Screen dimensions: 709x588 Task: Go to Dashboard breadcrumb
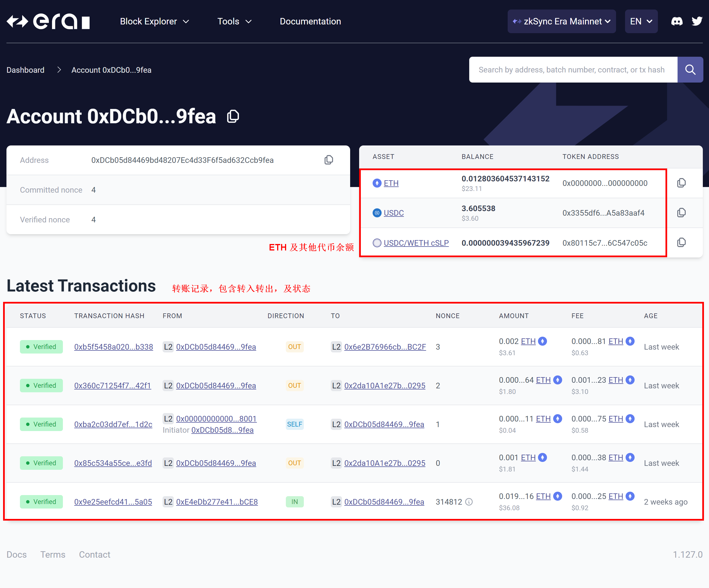click(x=25, y=70)
